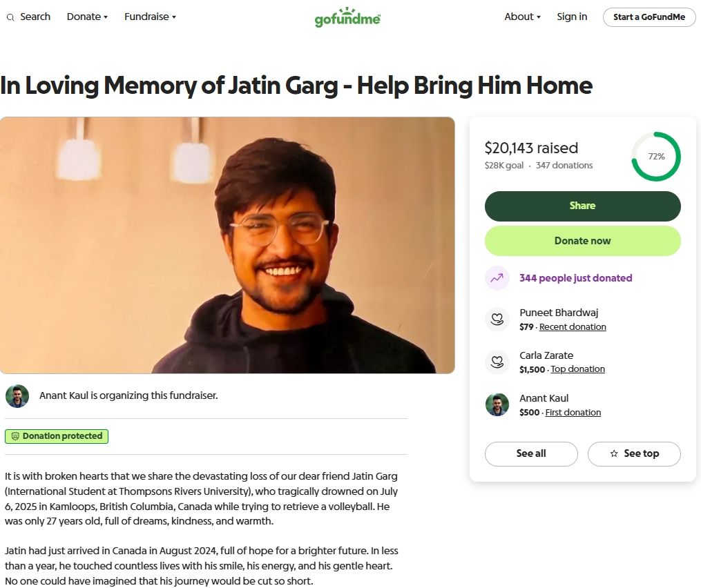Click Start a GoFundMe button
Viewport: 701px width, 588px height.
[x=649, y=17]
